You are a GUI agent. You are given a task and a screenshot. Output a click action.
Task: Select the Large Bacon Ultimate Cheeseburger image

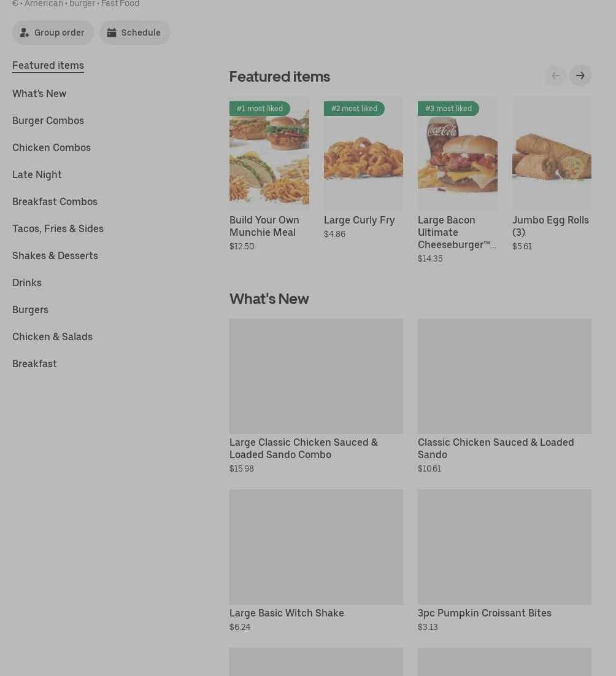(x=457, y=153)
